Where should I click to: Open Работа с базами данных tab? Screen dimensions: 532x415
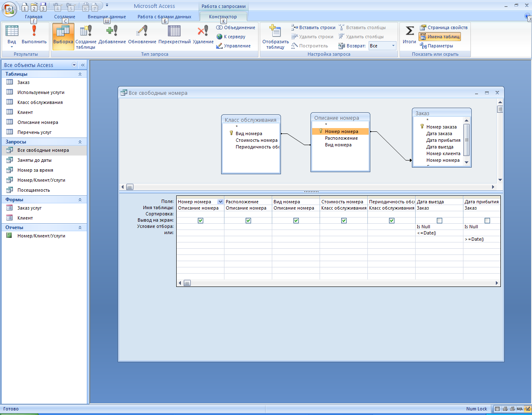(165, 17)
